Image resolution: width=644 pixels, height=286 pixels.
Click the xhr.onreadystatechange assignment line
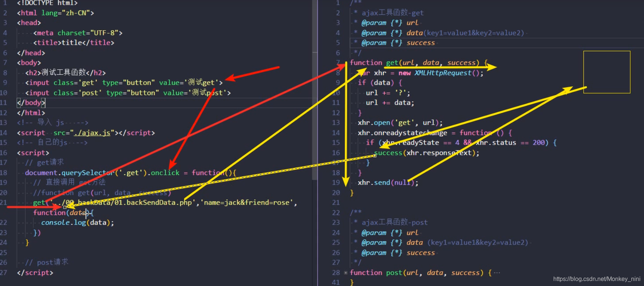click(435, 133)
